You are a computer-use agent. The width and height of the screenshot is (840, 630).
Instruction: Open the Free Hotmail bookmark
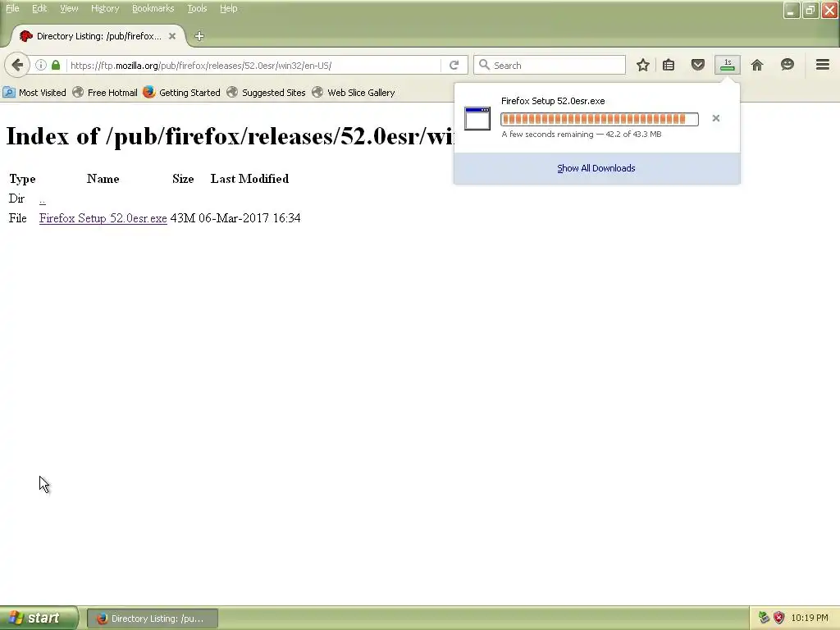point(105,93)
